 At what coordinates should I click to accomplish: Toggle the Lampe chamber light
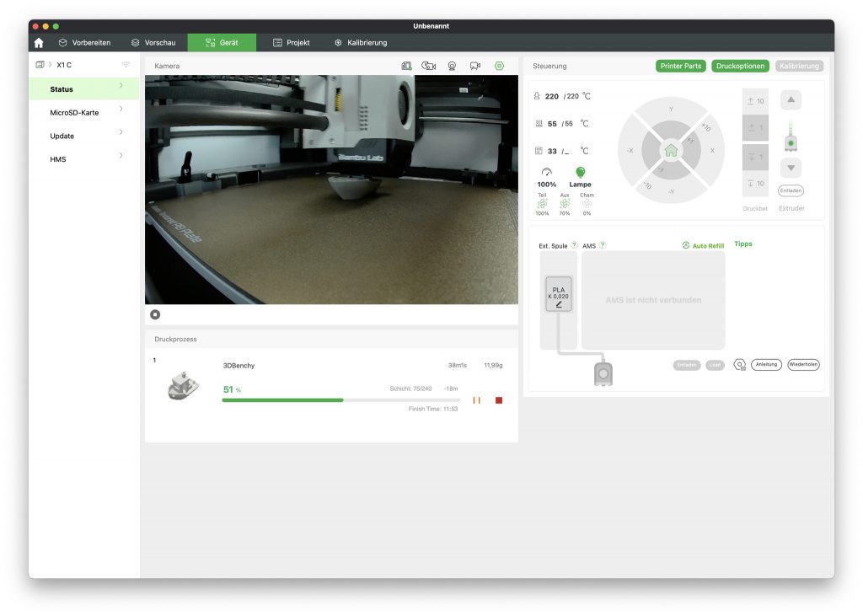tap(580, 174)
